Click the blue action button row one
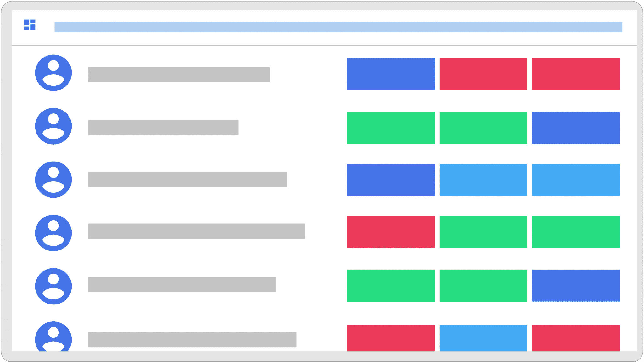This screenshot has width=644, height=362. pos(391,73)
